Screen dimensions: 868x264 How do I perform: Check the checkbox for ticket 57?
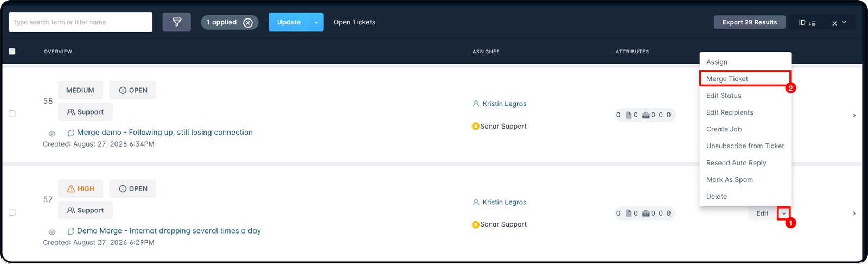pyautogui.click(x=12, y=212)
